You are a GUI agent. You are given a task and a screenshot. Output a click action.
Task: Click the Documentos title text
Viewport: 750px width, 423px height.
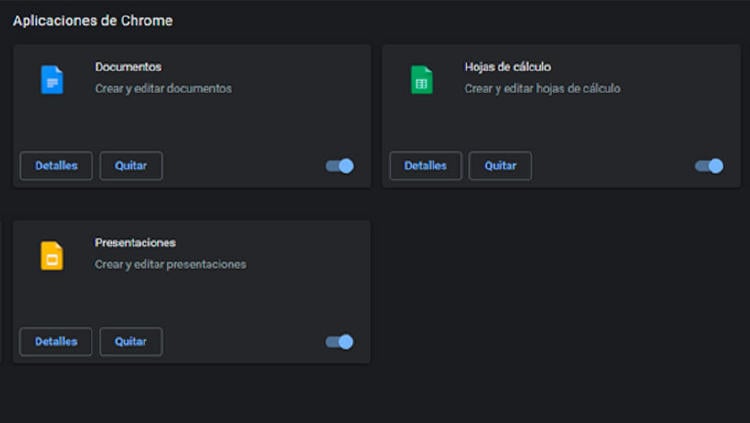click(x=128, y=67)
